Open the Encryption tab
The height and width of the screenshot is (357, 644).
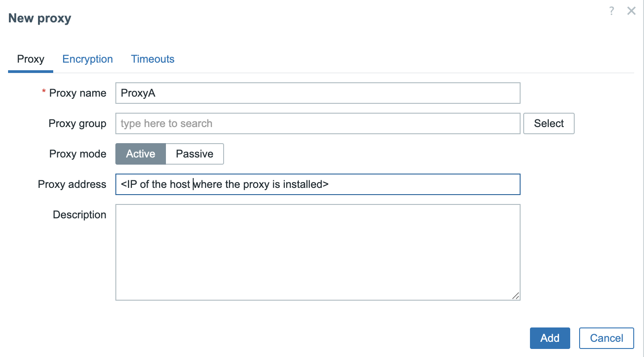point(88,59)
